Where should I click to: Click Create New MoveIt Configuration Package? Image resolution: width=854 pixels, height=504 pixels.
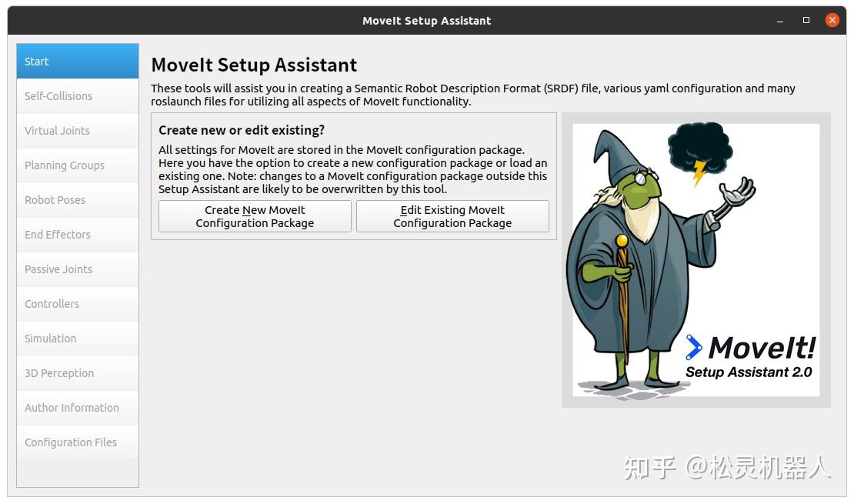pyautogui.click(x=255, y=216)
